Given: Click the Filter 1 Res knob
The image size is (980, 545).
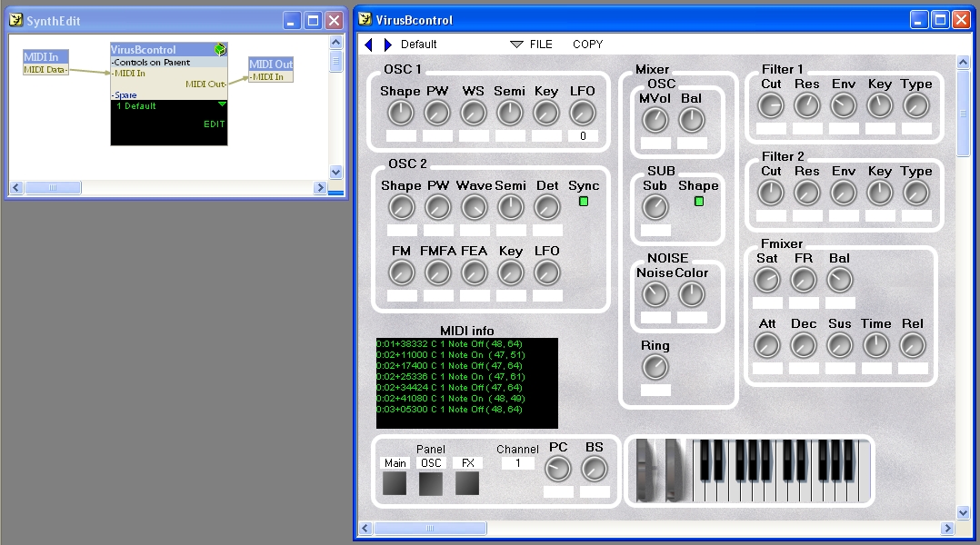Looking at the screenshot, I should pos(807,106).
